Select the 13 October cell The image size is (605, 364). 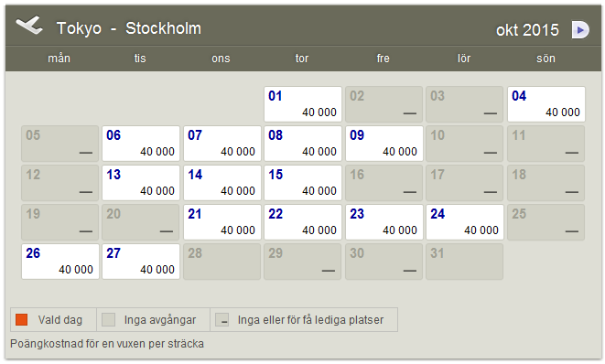(141, 183)
